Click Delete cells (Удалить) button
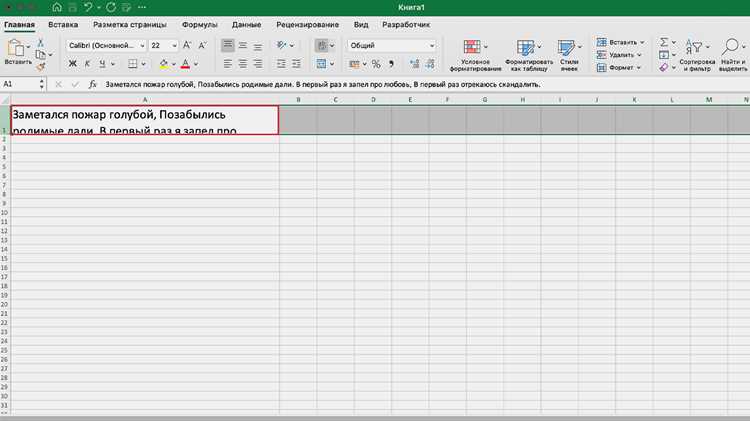750x421 pixels. tap(618, 55)
